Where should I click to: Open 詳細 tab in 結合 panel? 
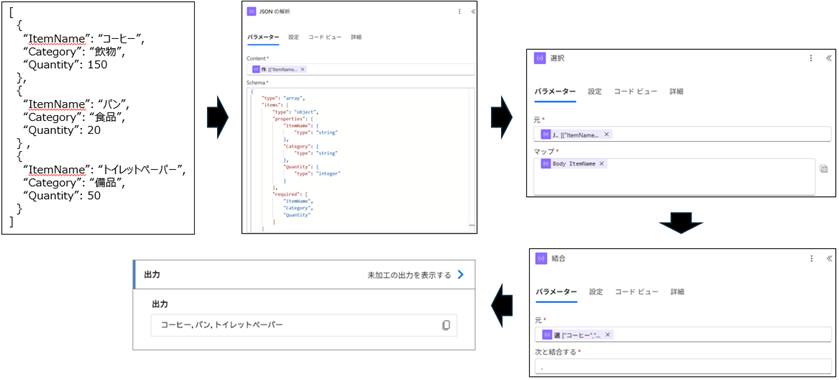pyautogui.click(x=678, y=292)
